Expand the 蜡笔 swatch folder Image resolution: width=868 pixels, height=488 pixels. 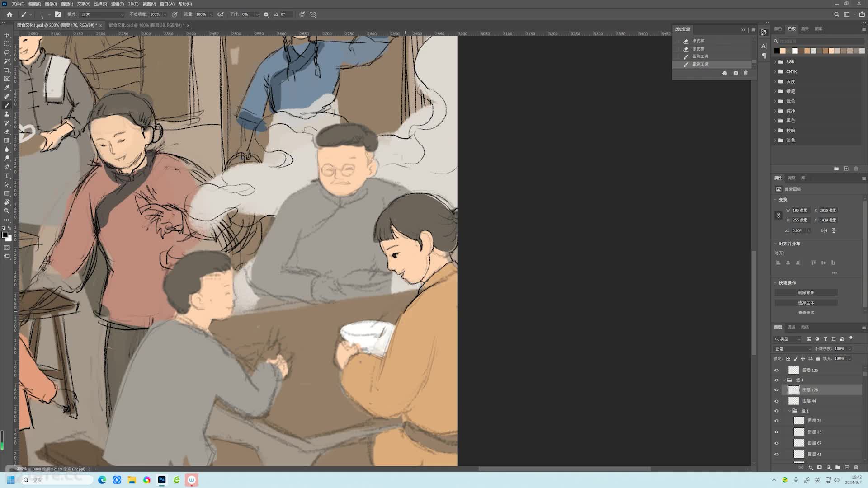pyautogui.click(x=775, y=91)
